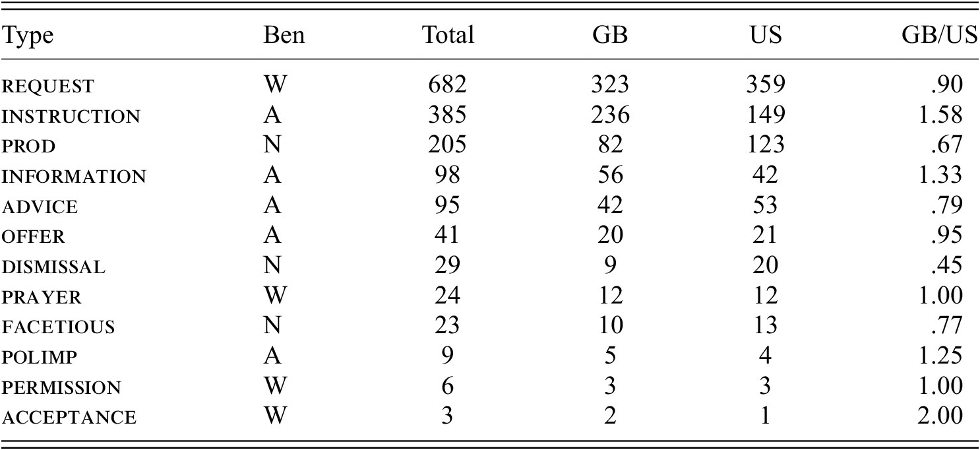Click the POLIMP type label

40,358
